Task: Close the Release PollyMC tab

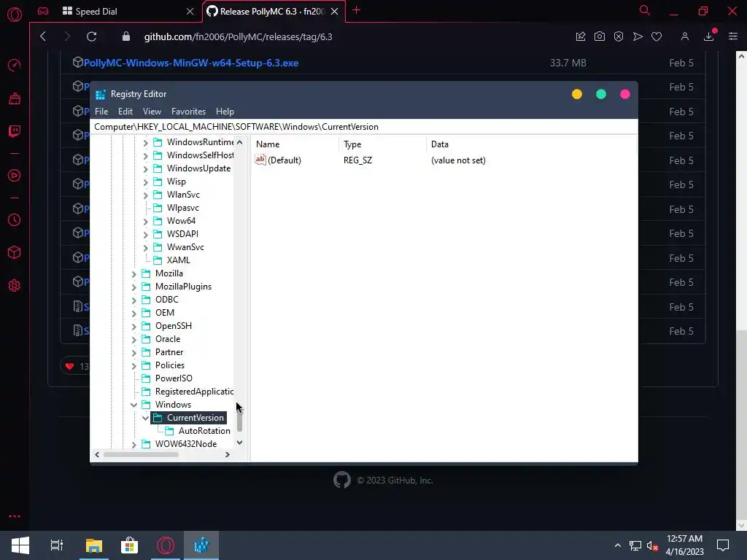Action: 334,12
